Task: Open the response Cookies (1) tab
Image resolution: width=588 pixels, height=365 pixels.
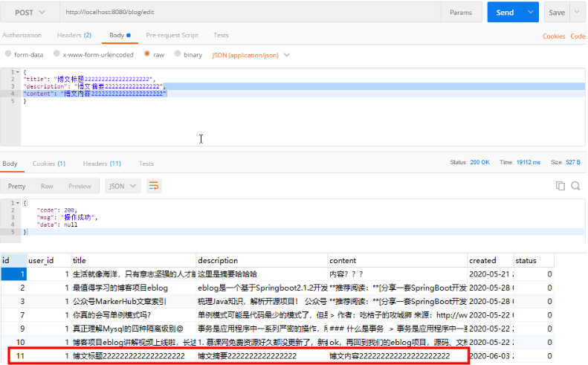Action: 49,164
